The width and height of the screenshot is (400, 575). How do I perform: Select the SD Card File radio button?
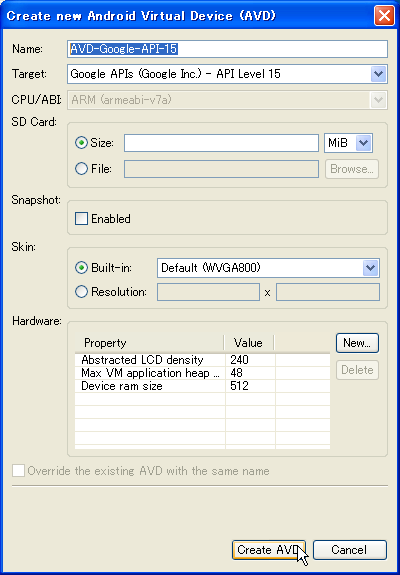coord(81,169)
